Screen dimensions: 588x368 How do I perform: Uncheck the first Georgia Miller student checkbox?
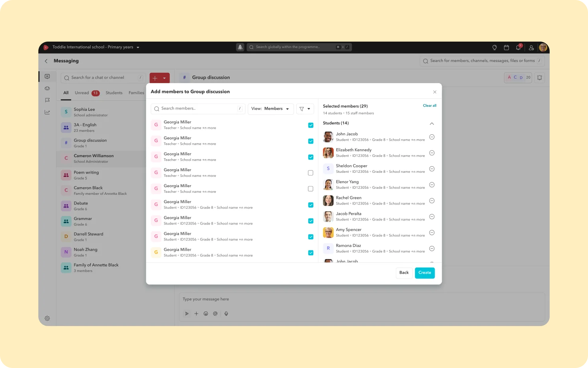pyautogui.click(x=310, y=205)
